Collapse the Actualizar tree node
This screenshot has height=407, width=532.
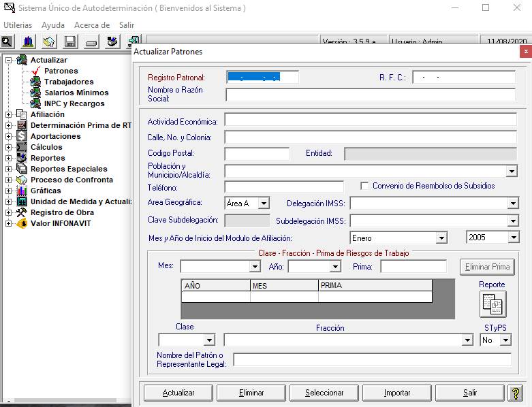point(9,60)
